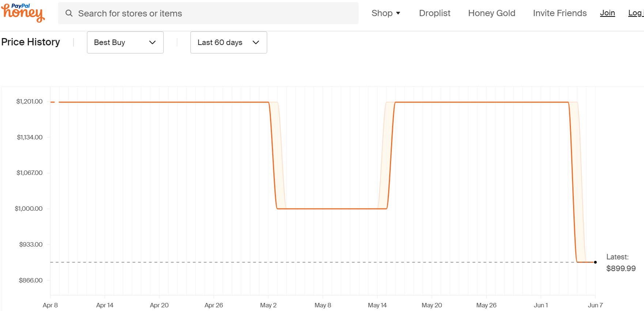Open the Last 60 days dropdown
The image size is (644, 311).
pos(228,42)
